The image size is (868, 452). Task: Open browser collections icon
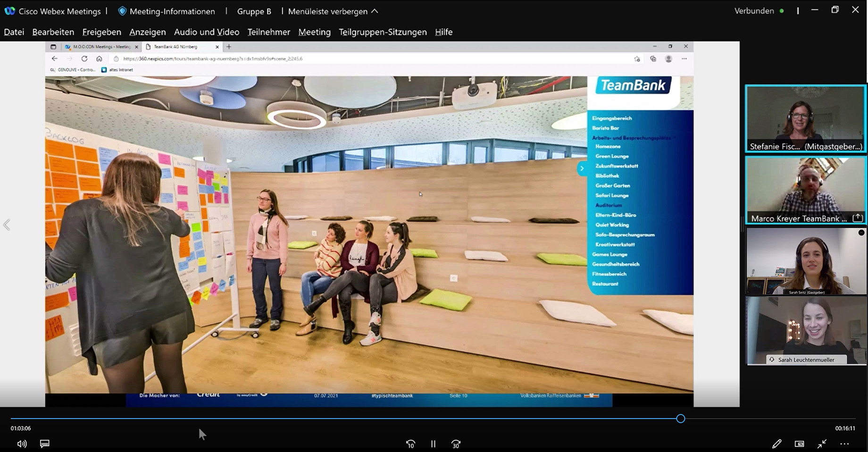click(653, 59)
